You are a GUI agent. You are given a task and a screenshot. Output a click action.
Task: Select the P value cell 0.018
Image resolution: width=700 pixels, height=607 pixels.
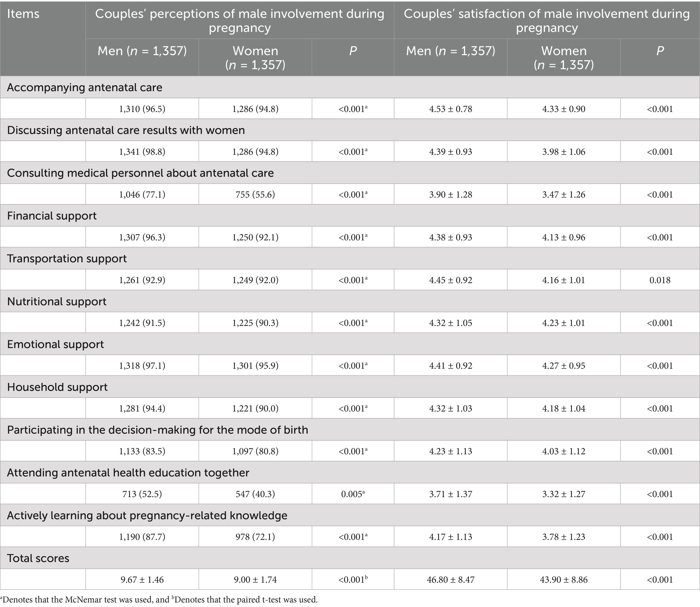pyautogui.click(x=660, y=280)
